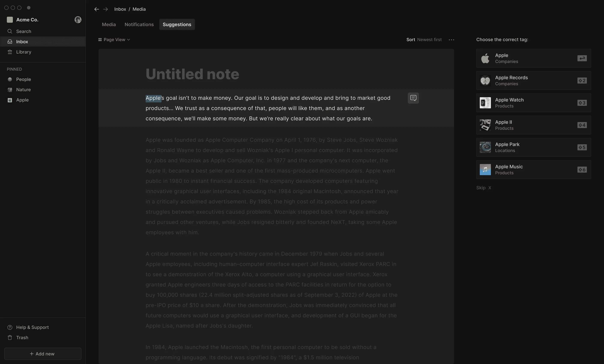
Task: Open Library in the sidebar
Action: click(x=43, y=52)
